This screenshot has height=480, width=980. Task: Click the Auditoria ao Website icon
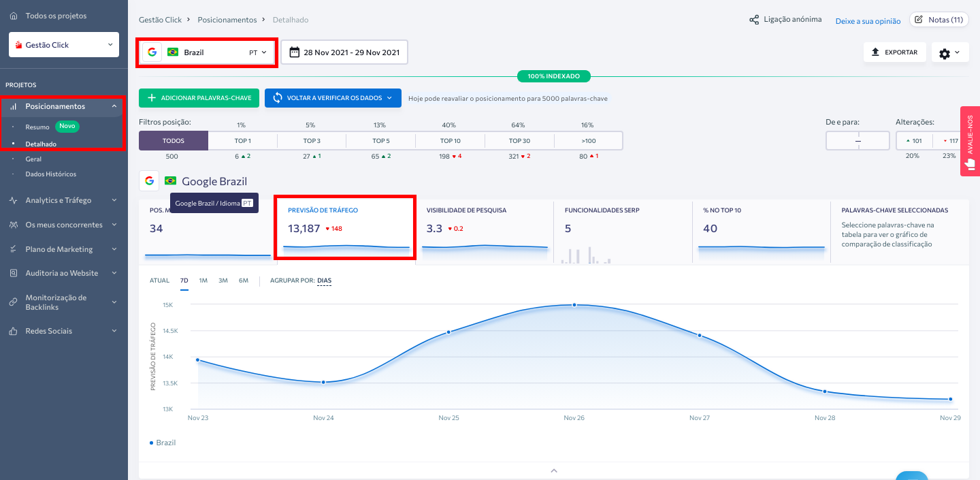[x=13, y=273]
